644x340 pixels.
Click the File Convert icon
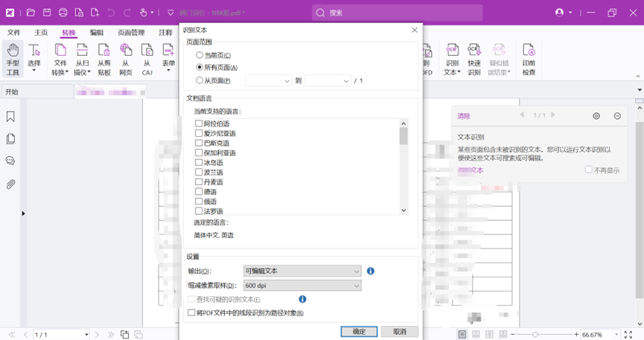coord(60,51)
